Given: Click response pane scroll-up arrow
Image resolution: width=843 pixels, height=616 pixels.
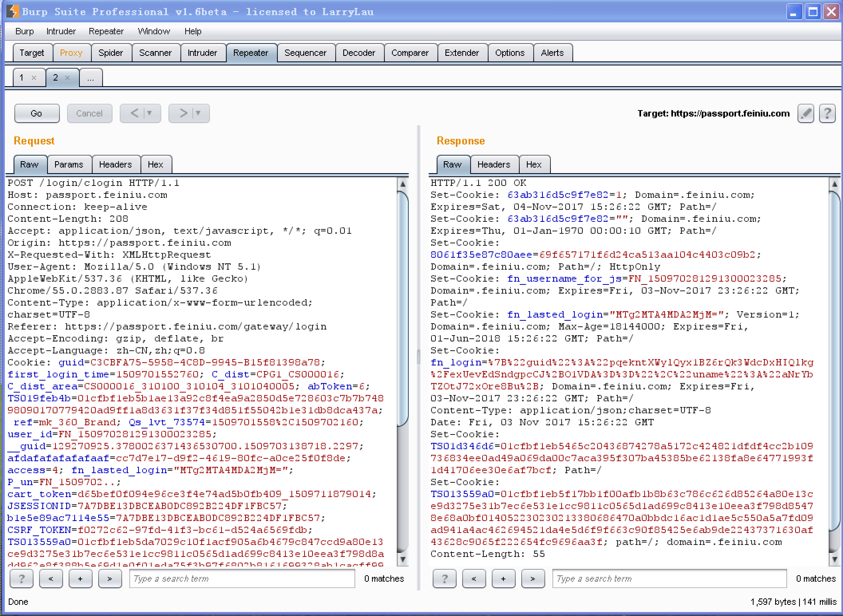Looking at the screenshot, I should point(834,184).
